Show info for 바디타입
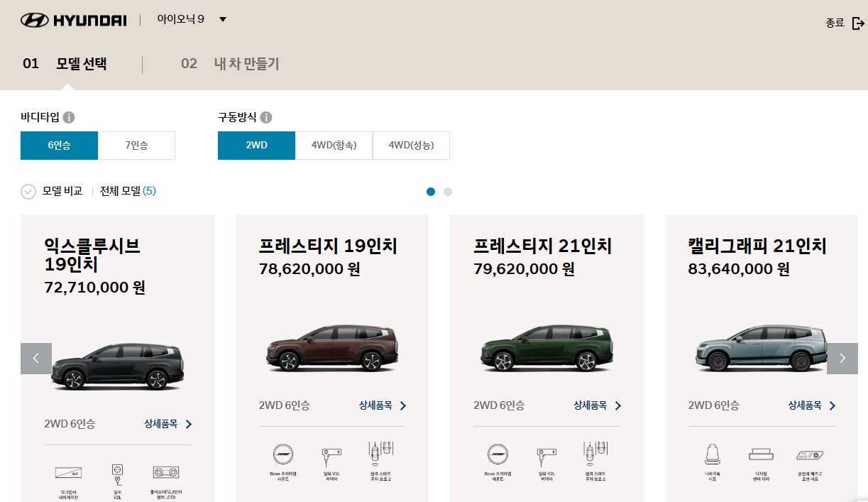 [x=69, y=117]
